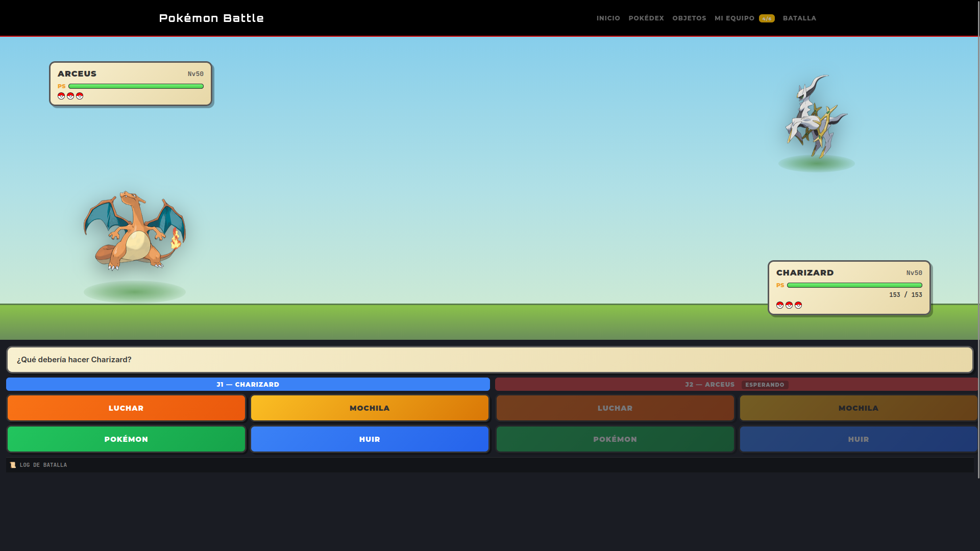
Task: Click the 4/6 team count badge
Action: point(766,18)
